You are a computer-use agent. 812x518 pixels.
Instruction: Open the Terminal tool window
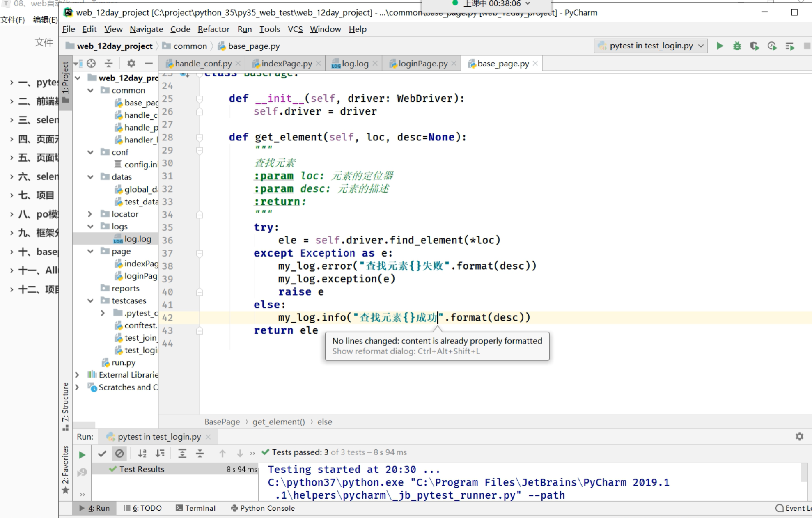click(x=195, y=508)
